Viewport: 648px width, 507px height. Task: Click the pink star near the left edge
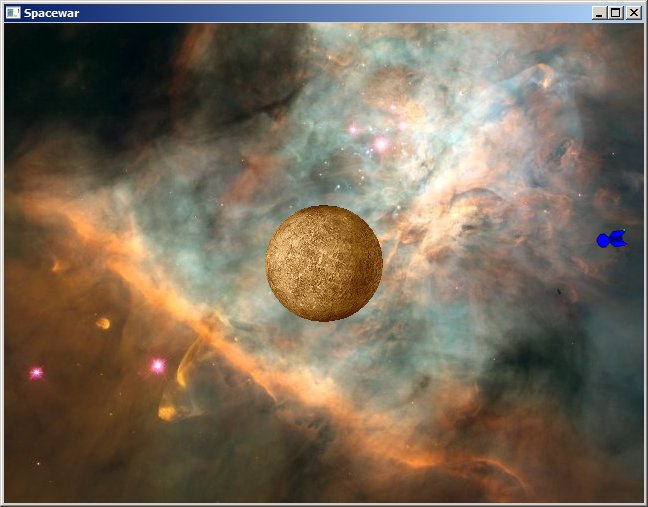pyautogui.click(x=36, y=372)
